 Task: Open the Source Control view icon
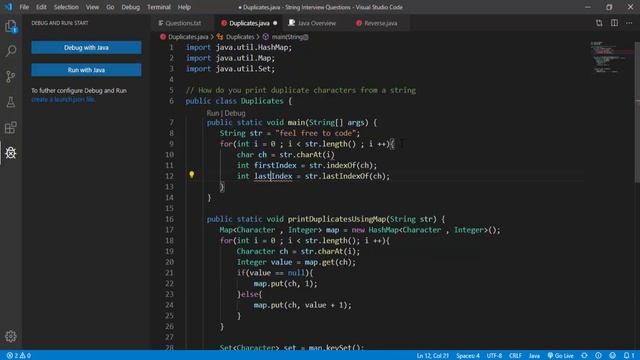(x=11, y=76)
